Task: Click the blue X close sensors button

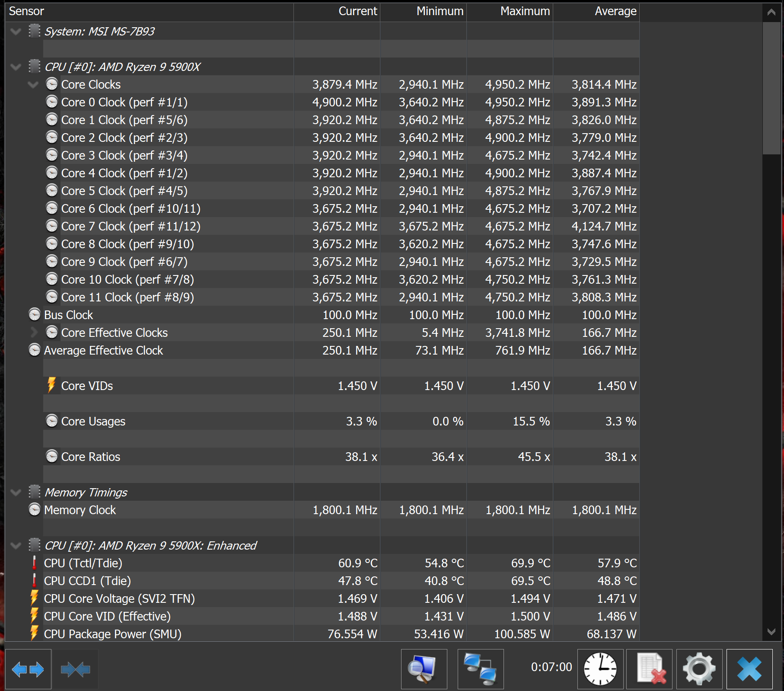Action: coord(749,669)
